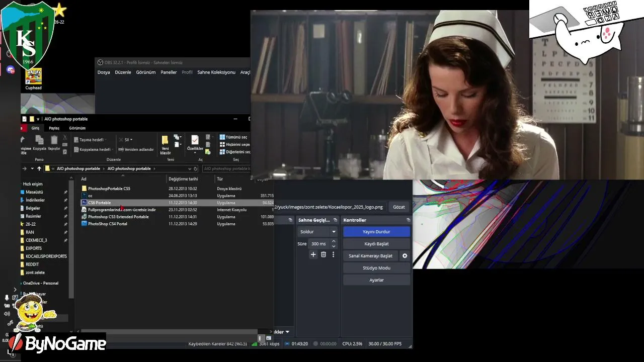Viewport: 644px width, 362px height.
Task: Switch to Explorer Paylaş ribbon tab
Action: [54, 128]
